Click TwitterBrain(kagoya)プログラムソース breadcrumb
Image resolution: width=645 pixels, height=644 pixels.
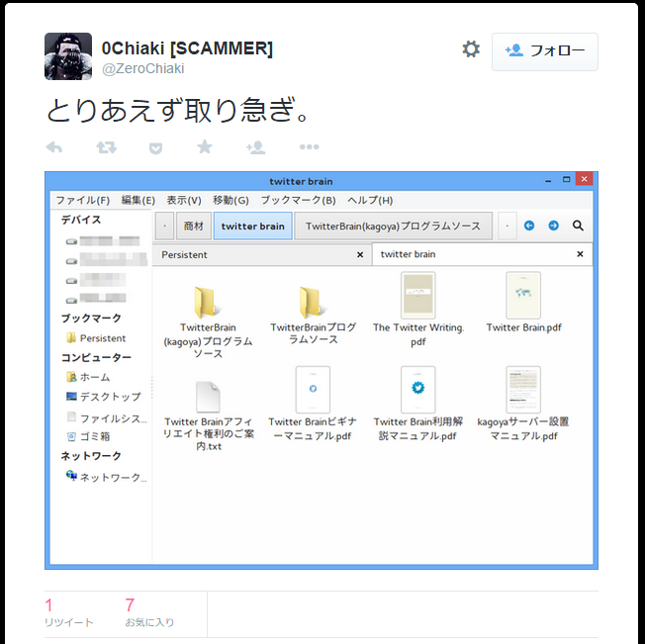394,226
